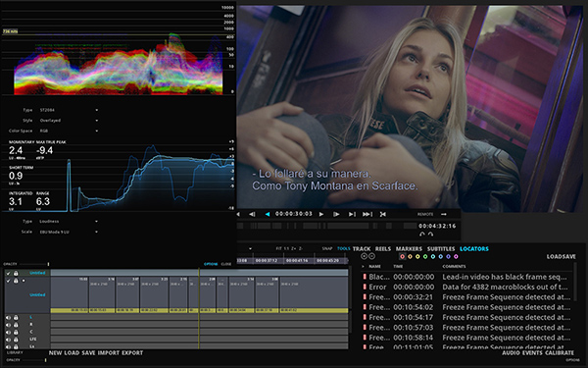
Task: Open the TOOLS tab
Action: tap(344, 248)
